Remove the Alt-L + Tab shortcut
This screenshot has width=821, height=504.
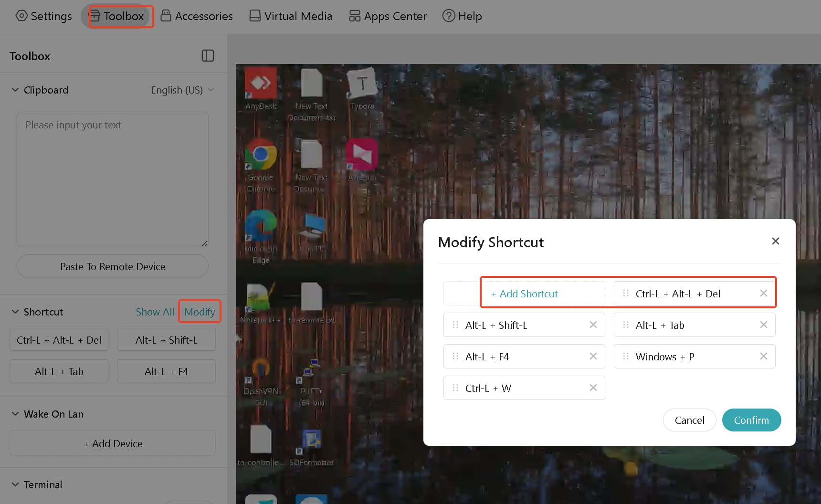pyautogui.click(x=763, y=325)
